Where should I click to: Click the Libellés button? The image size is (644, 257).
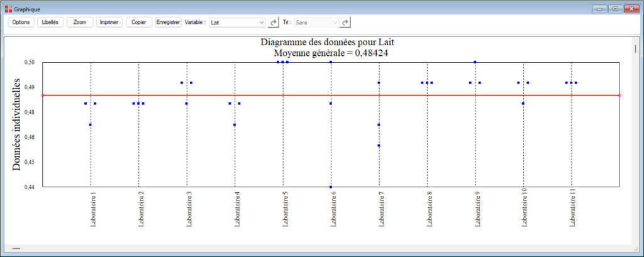point(50,23)
